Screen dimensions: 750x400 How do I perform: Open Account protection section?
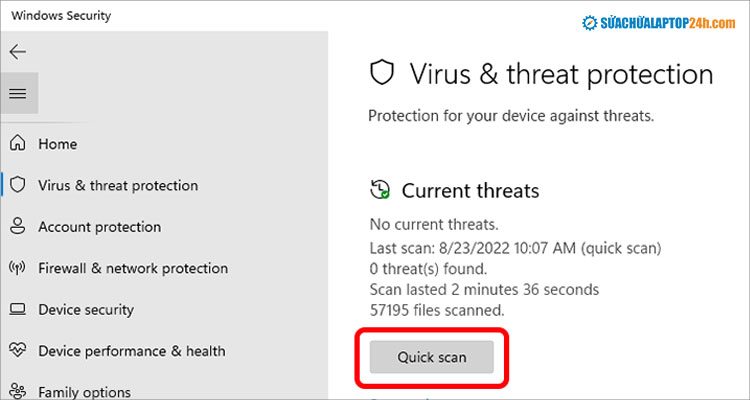tap(99, 227)
